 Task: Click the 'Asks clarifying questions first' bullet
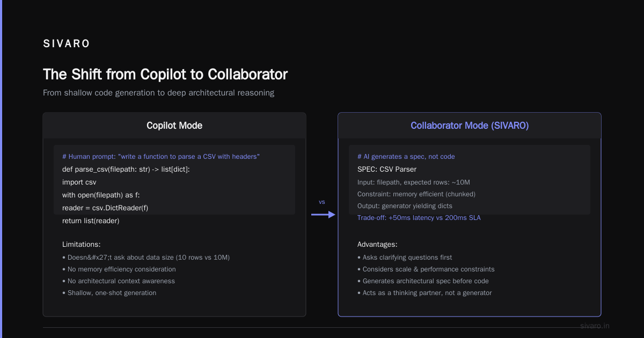tap(405, 258)
